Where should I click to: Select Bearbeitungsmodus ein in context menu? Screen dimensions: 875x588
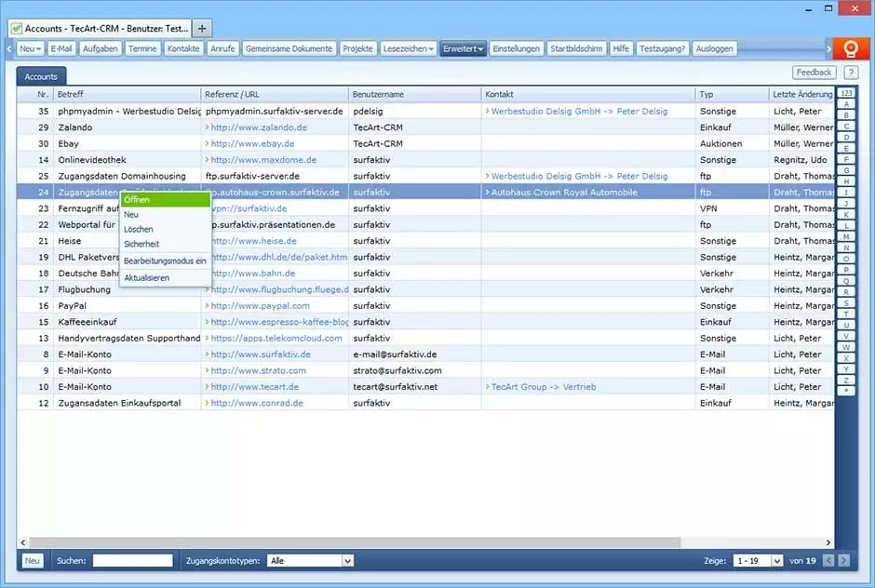(165, 261)
